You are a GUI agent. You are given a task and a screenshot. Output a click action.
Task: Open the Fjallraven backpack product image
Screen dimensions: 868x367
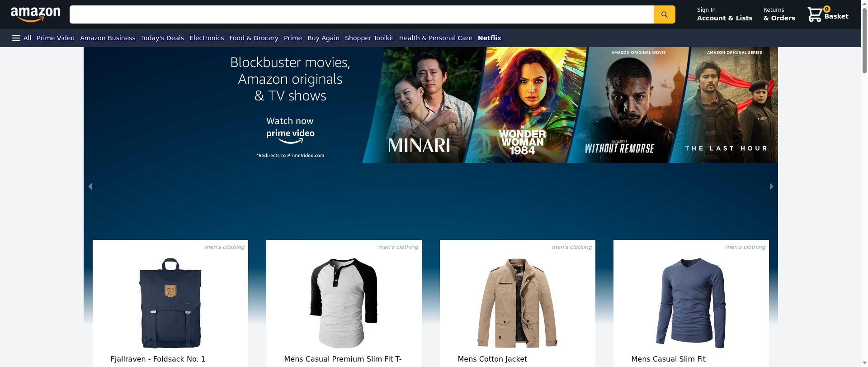pyautogui.click(x=170, y=303)
